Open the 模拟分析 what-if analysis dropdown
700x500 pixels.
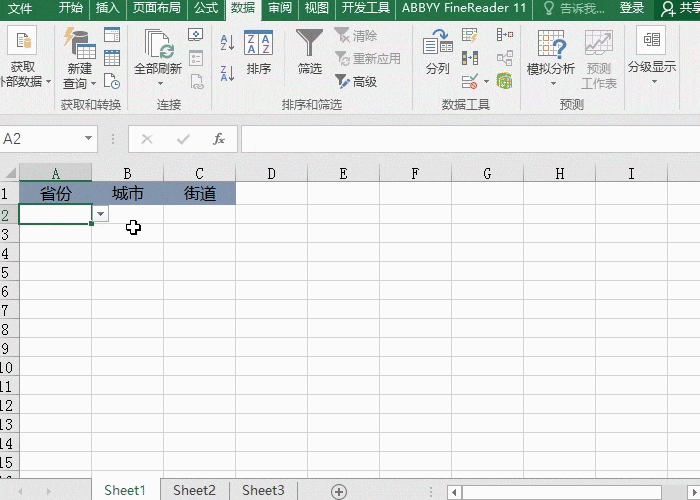point(551,82)
